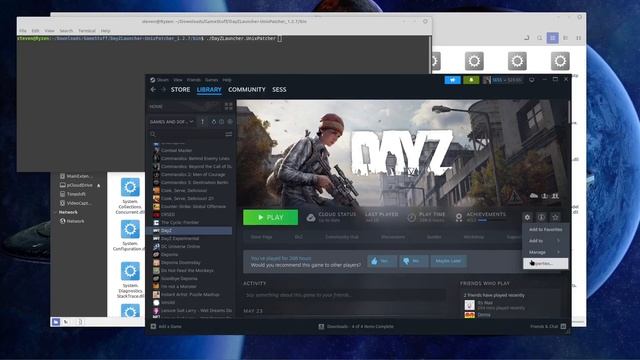Open the Discussions game link
The height and width of the screenshot is (360, 640).
click(x=393, y=237)
